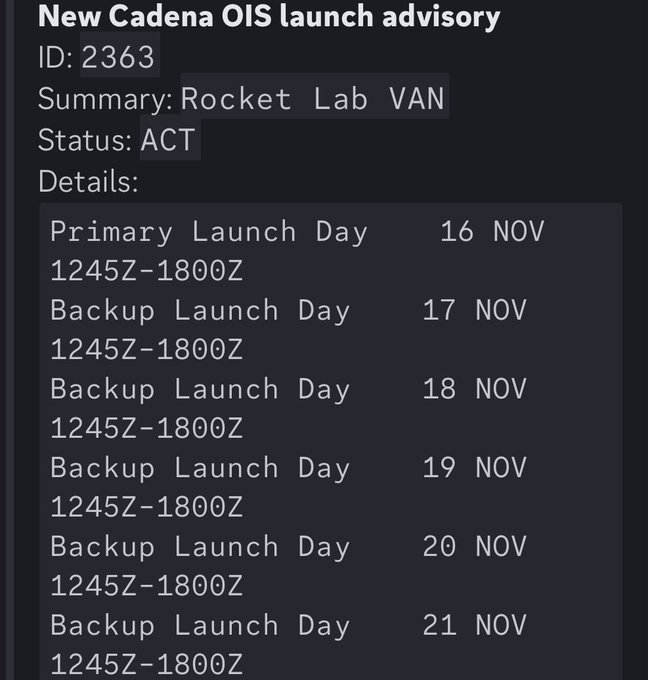
Task: Click the "New Cadena OIS launch advisory" title
Action: (x=268, y=16)
